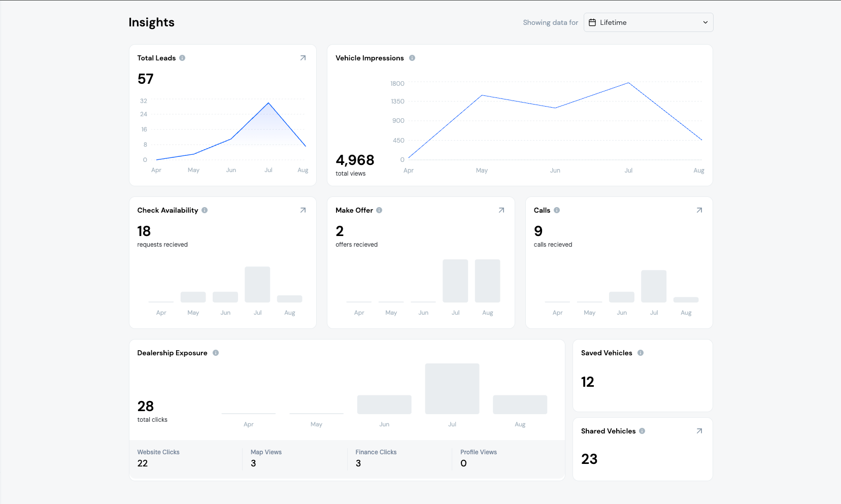Click the Jul bar in Calls chart

click(654, 286)
